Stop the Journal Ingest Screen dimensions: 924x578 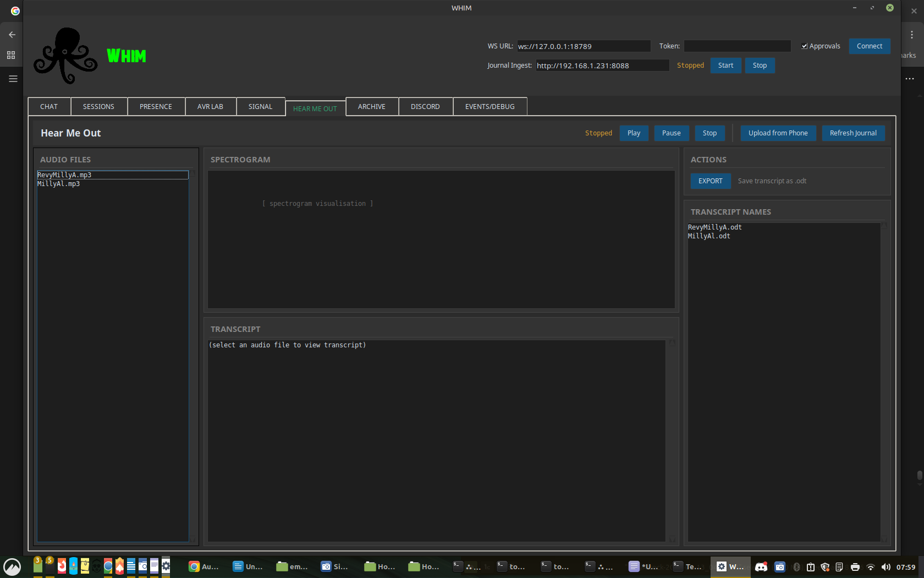[x=760, y=66]
